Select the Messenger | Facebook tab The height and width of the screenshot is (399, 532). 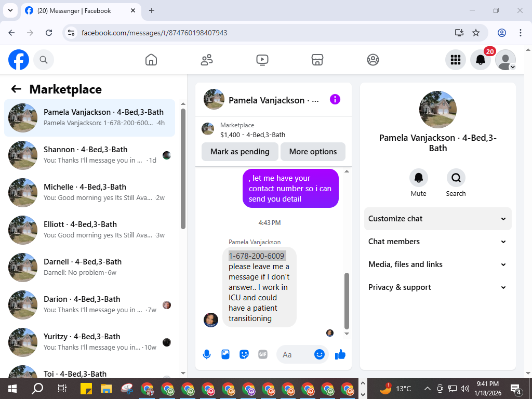click(x=81, y=11)
